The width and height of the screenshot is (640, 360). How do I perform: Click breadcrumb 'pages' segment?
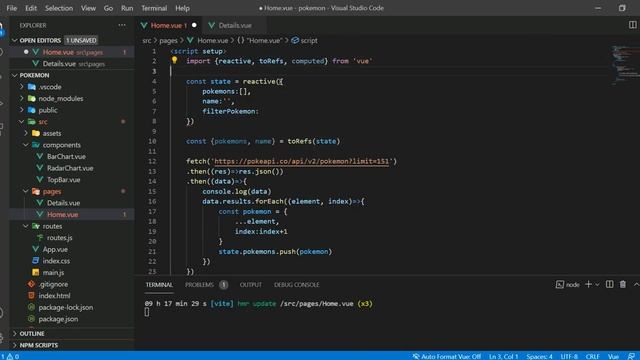point(168,40)
